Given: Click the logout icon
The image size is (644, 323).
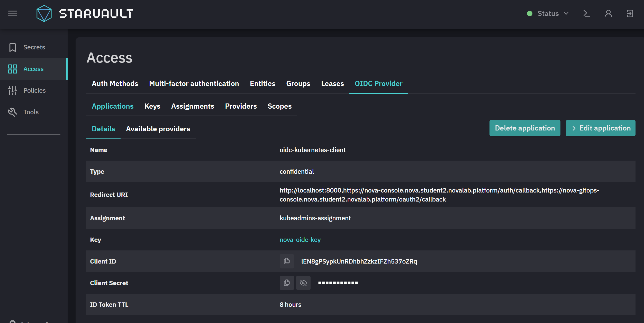Looking at the screenshot, I should click(630, 13).
